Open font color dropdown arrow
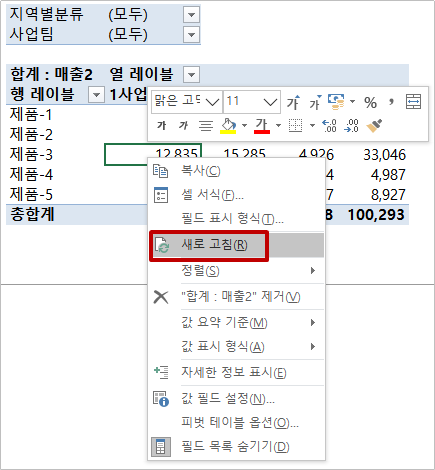Viewport: 435px width, 470px height. (278, 126)
